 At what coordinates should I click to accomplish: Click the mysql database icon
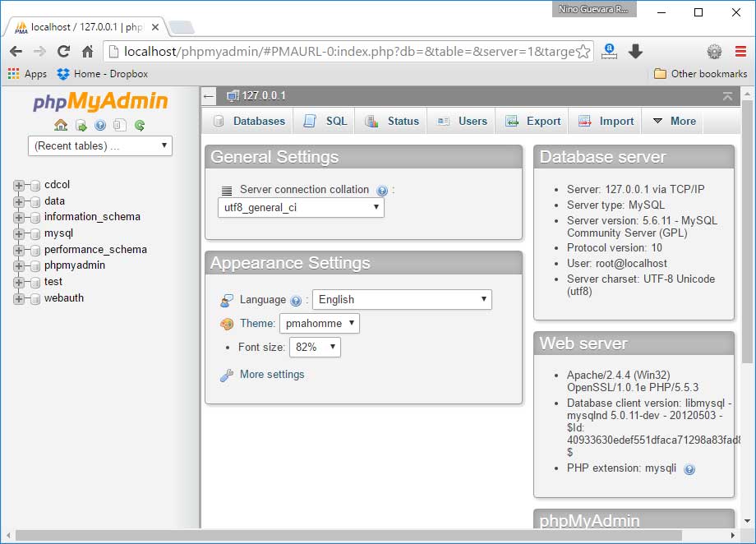[x=35, y=234]
